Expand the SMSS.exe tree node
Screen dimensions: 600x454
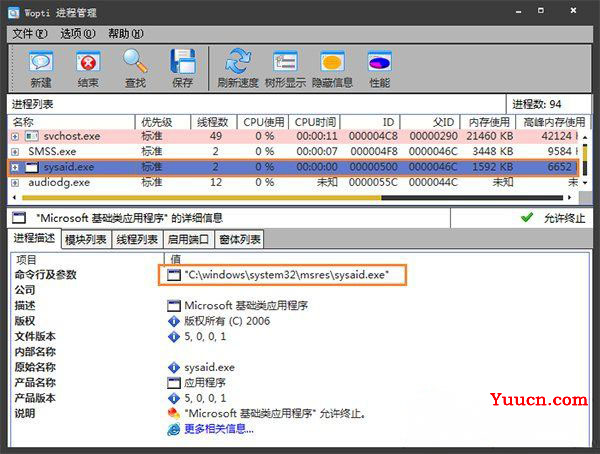[x=15, y=152]
